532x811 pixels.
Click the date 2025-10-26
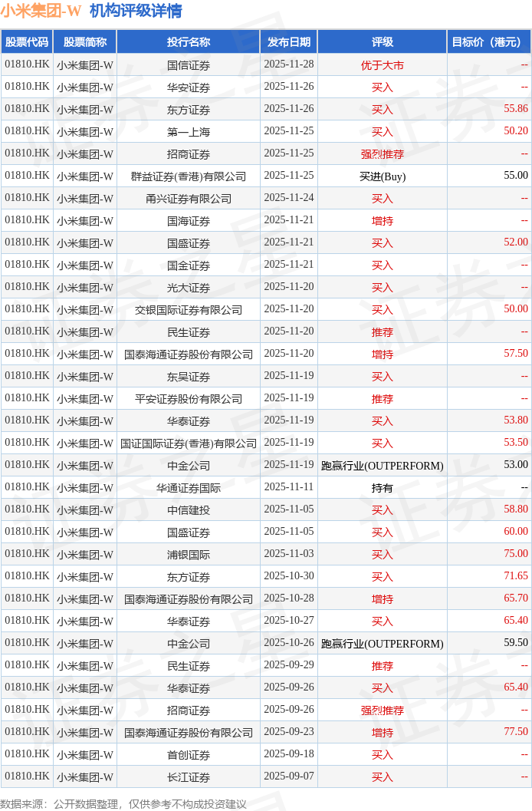(289, 642)
